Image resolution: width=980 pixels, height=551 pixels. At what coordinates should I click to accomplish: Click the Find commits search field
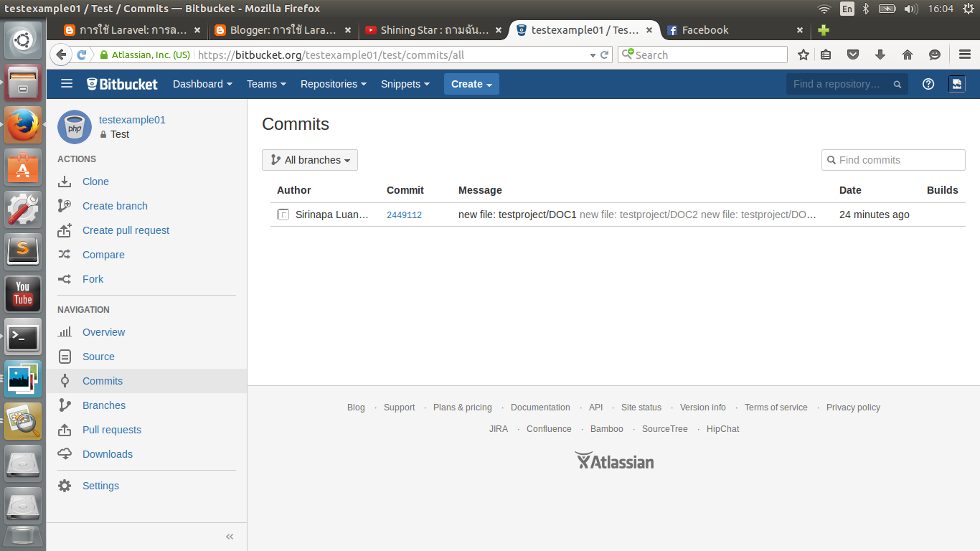click(893, 160)
